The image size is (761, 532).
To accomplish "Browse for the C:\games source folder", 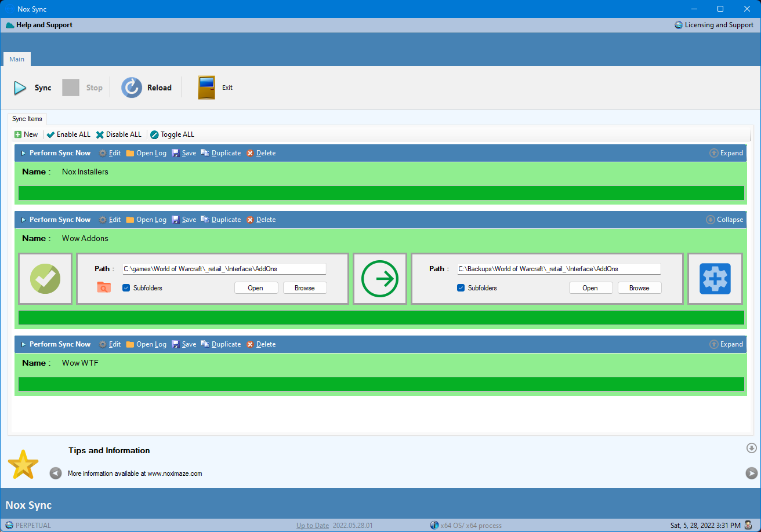I will (305, 288).
